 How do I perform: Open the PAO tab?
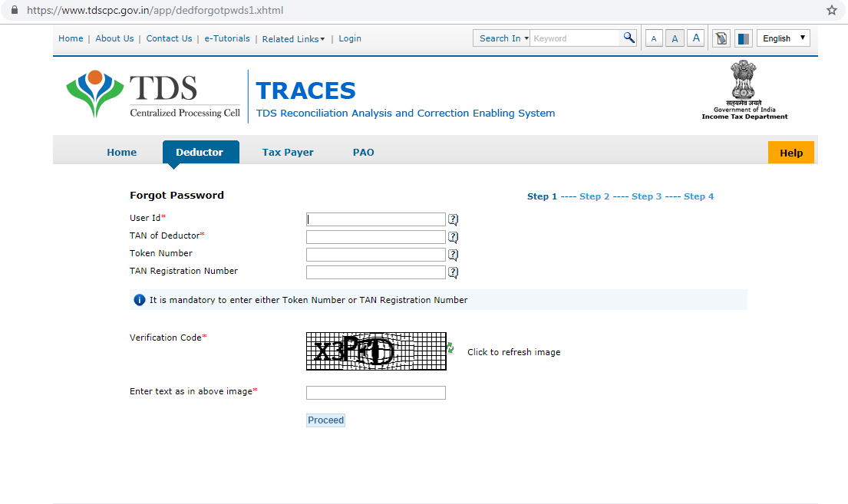pyautogui.click(x=364, y=153)
